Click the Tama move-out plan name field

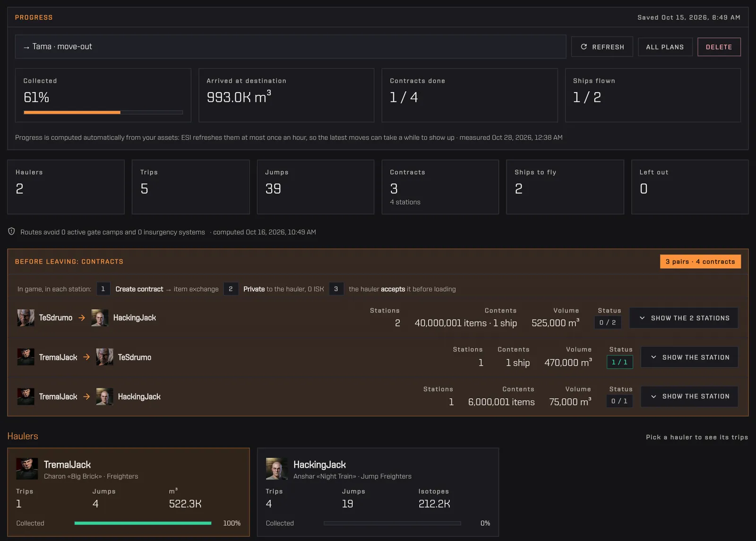[x=290, y=47]
